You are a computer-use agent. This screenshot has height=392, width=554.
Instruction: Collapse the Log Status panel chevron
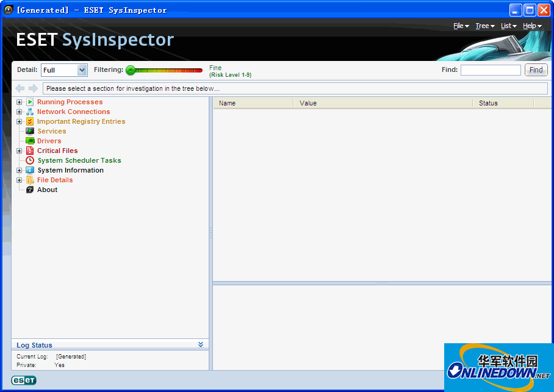point(201,344)
